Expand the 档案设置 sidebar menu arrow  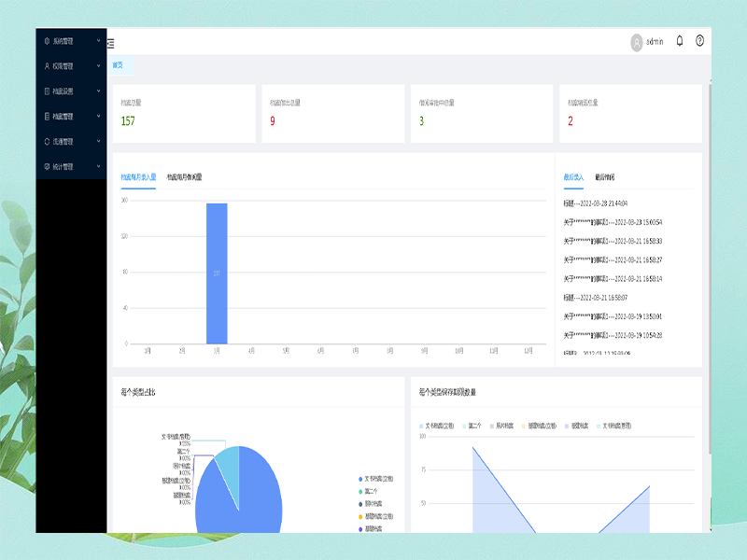point(98,91)
